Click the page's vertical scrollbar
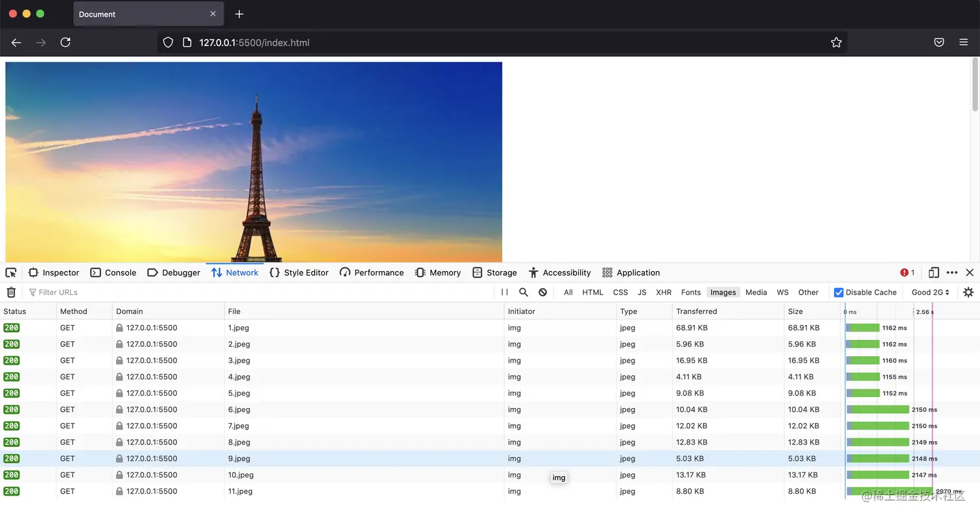This screenshot has width=980, height=517. (975, 84)
